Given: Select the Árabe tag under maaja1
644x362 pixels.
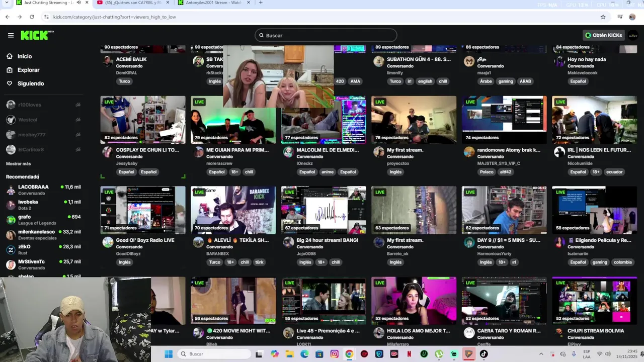Looking at the screenshot, I should [486, 81].
